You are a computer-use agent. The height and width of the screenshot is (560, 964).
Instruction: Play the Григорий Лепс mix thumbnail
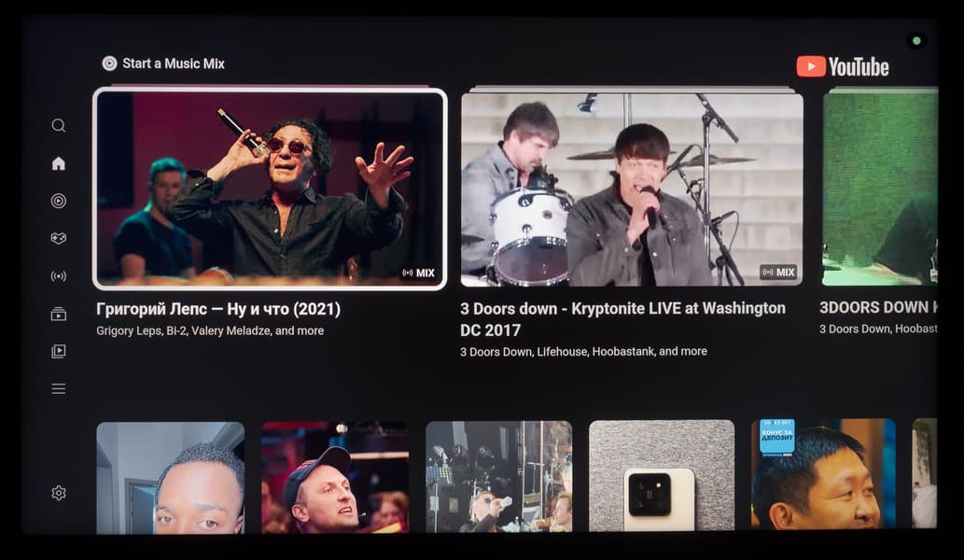tap(270, 189)
